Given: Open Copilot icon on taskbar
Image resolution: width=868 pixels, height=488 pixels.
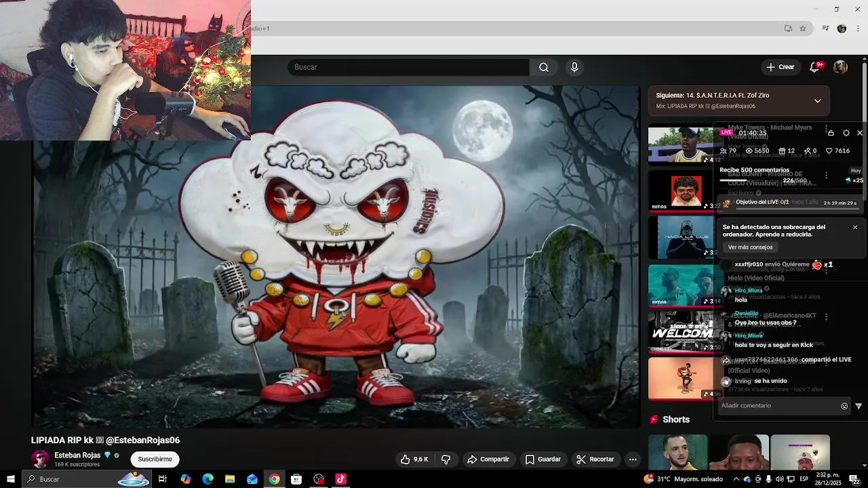Looking at the screenshot, I should [x=185, y=479].
